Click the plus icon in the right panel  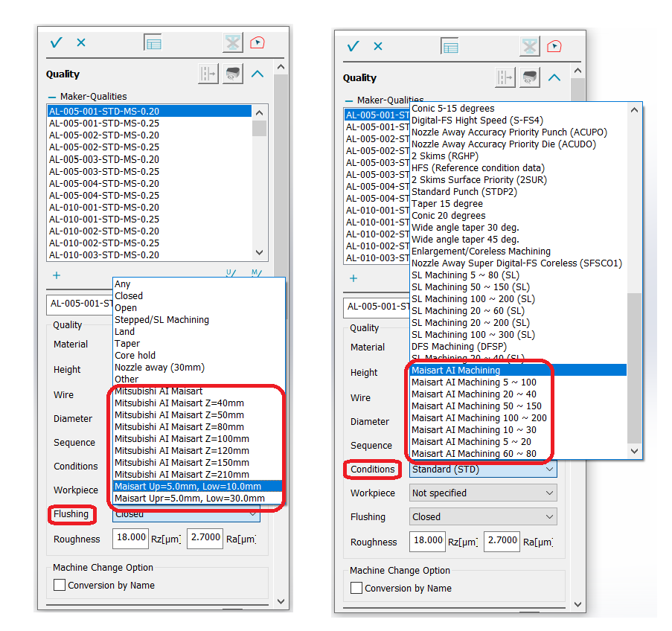[353, 278]
